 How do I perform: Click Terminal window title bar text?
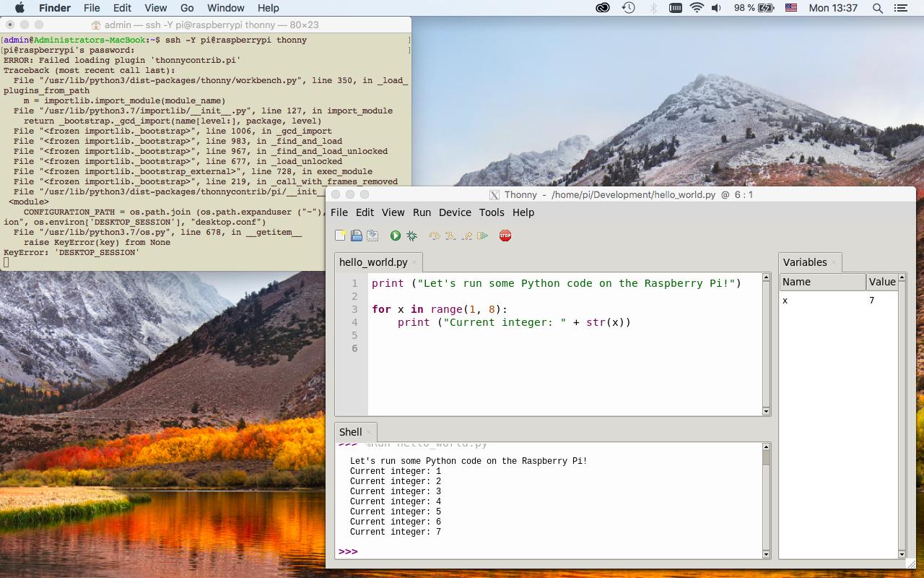pyautogui.click(x=212, y=25)
